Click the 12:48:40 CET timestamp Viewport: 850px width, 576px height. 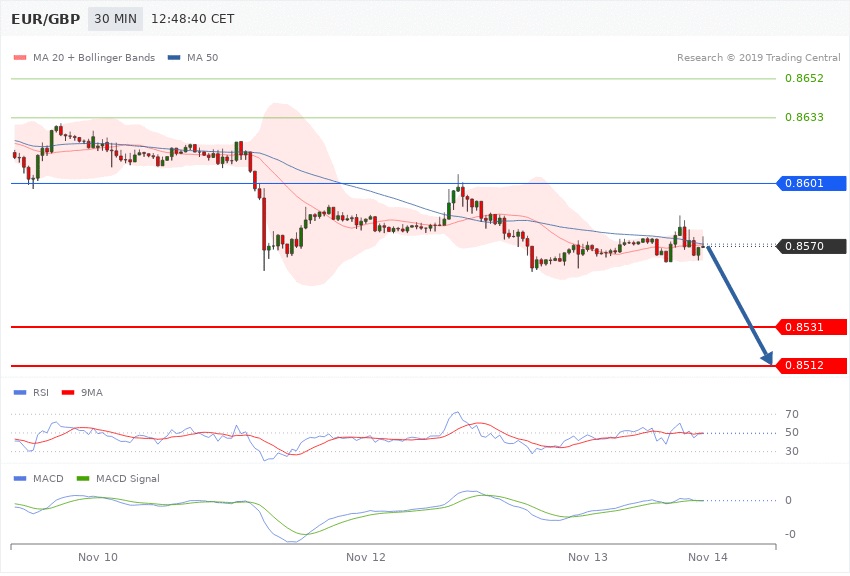pyautogui.click(x=192, y=19)
